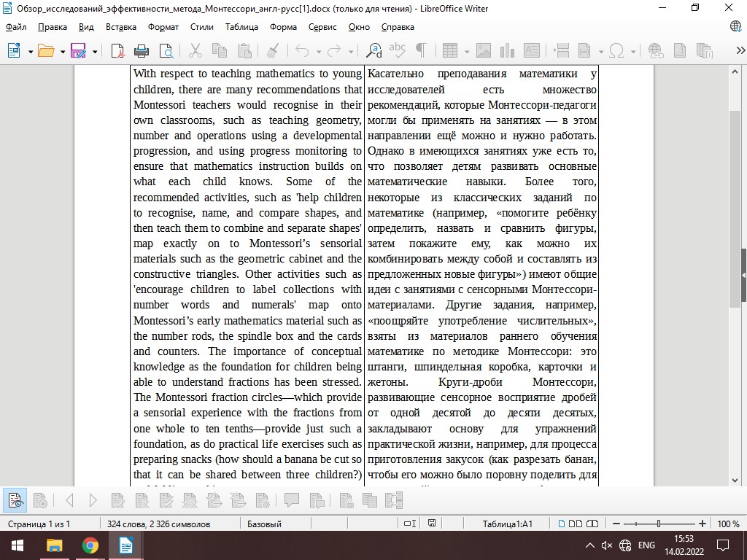This screenshot has height=560, width=747.
Task: Expand the hidden toolbar items chevron
Action: click(x=740, y=50)
